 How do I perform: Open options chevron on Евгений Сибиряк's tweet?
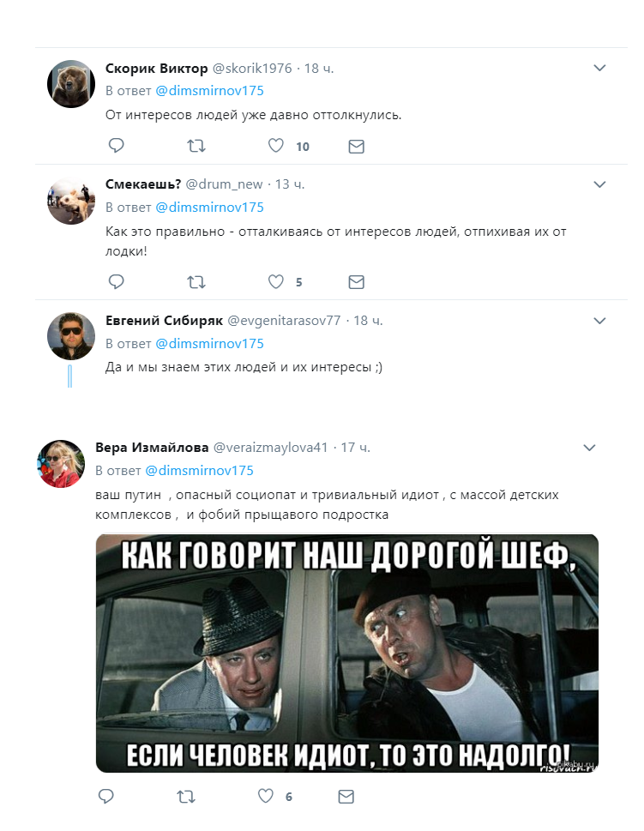point(599,321)
